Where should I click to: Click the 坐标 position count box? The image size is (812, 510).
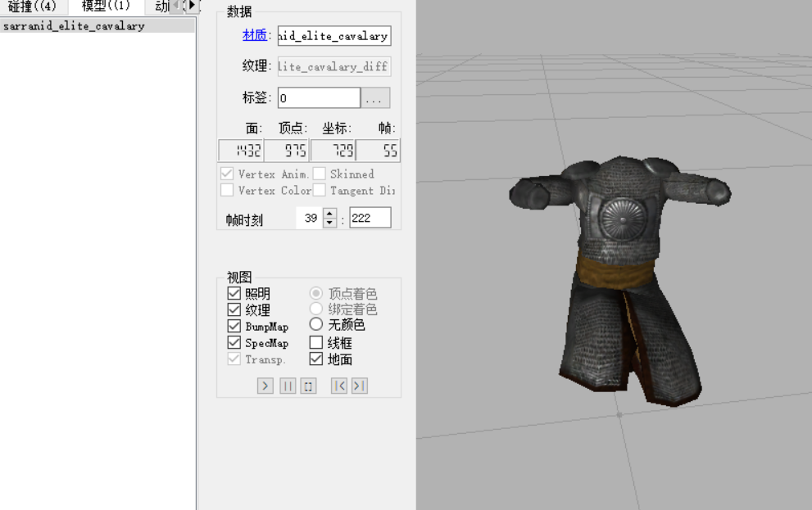[333, 151]
